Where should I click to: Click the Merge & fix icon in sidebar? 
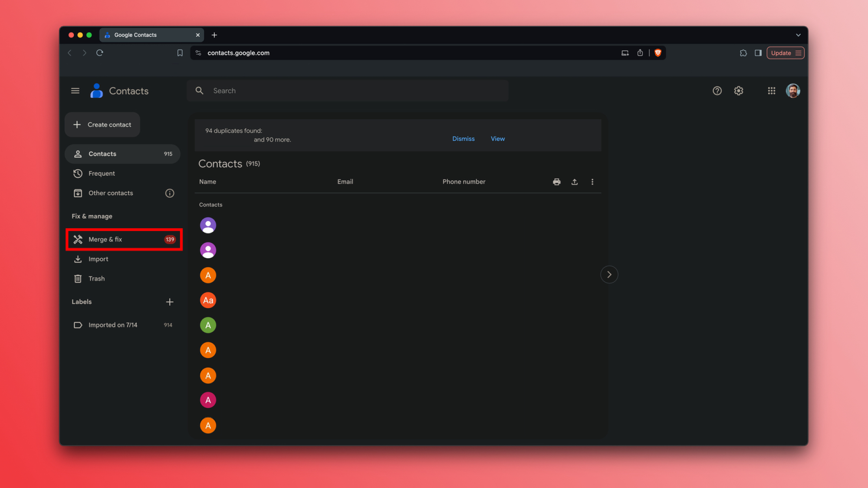coord(78,239)
